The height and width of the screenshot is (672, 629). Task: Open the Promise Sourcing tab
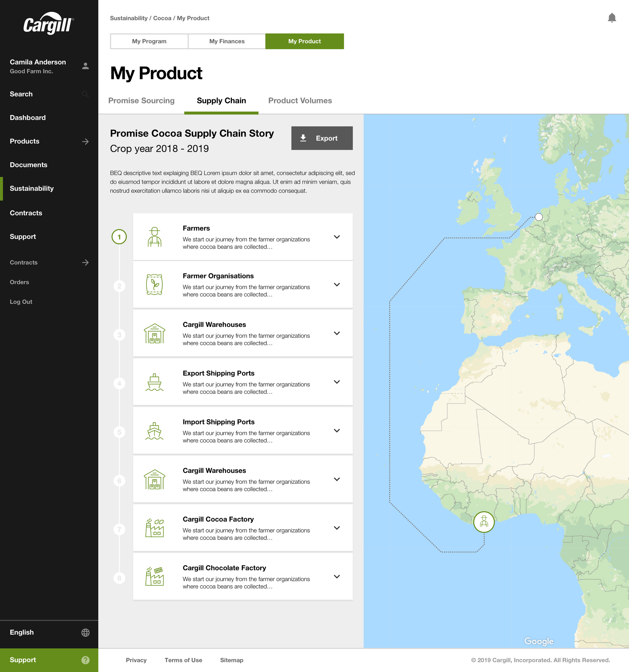[141, 101]
